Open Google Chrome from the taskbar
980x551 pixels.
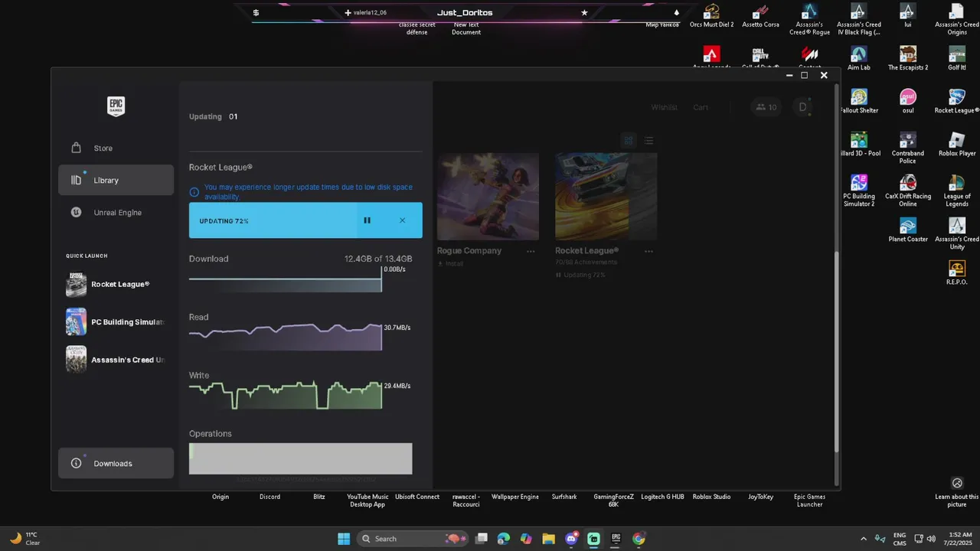[639, 539]
